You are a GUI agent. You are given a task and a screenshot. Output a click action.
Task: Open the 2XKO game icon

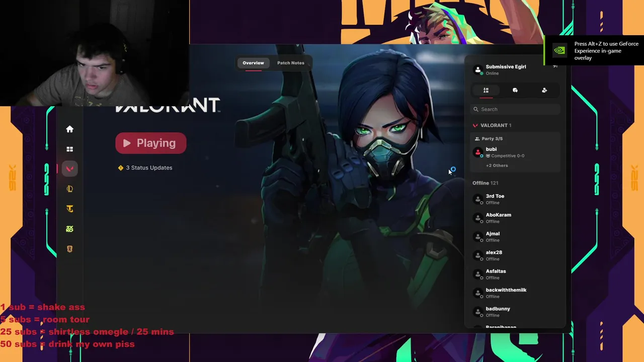(70, 229)
